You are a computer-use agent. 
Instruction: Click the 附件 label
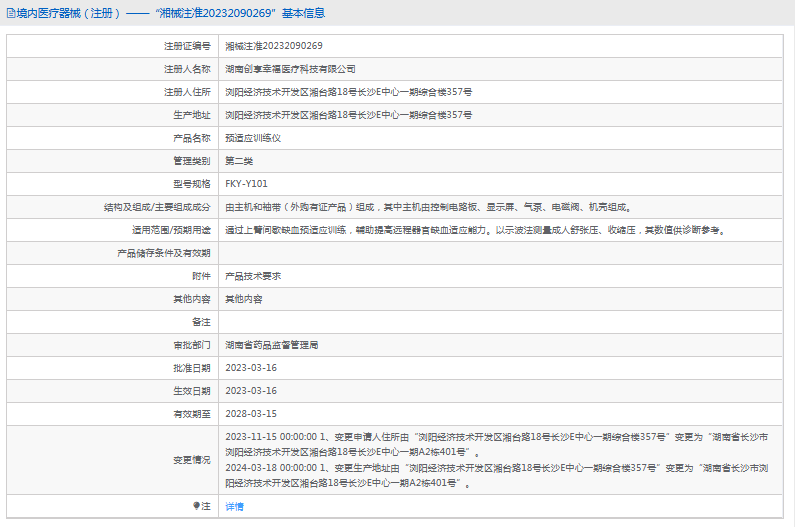(x=201, y=276)
